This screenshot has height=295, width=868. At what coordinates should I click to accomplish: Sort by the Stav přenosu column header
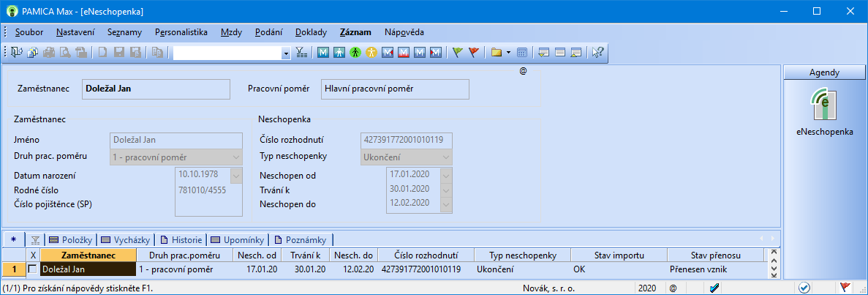(716, 255)
